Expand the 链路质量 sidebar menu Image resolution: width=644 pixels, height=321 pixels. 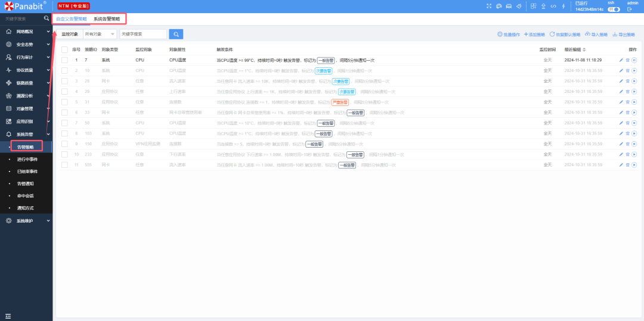26,83
